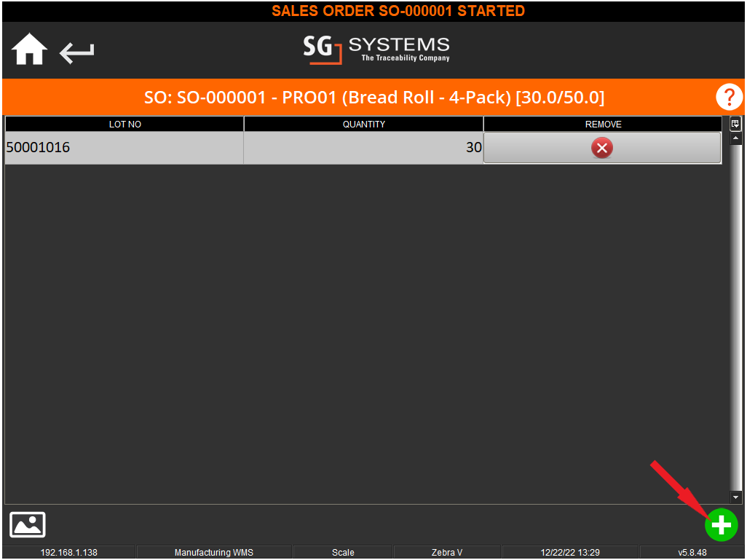Viewport: 747px width, 560px height.
Task: Click the orange SO-000001 order header bar
Action: [373, 97]
